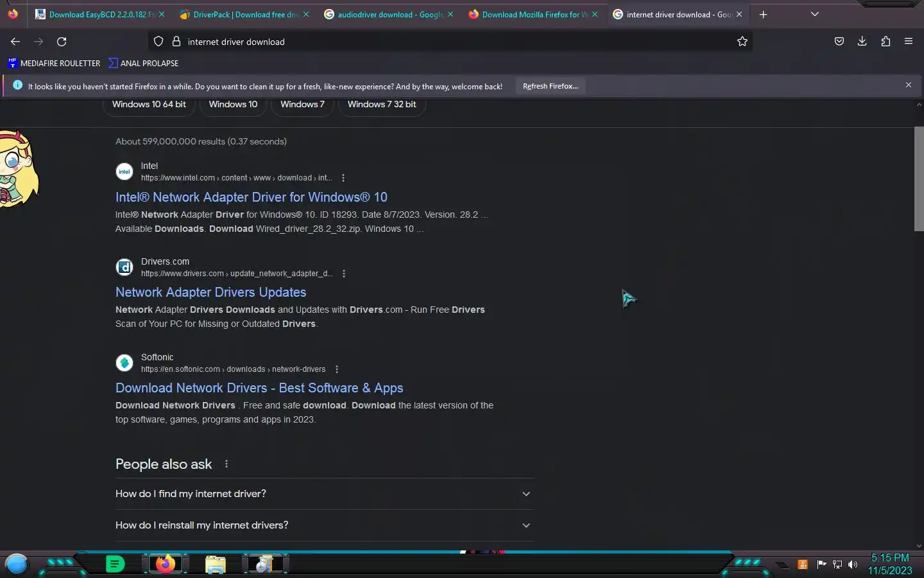Close the DriverPack tab
Image resolution: width=924 pixels, height=578 pixels.
(x=306, y=14)
